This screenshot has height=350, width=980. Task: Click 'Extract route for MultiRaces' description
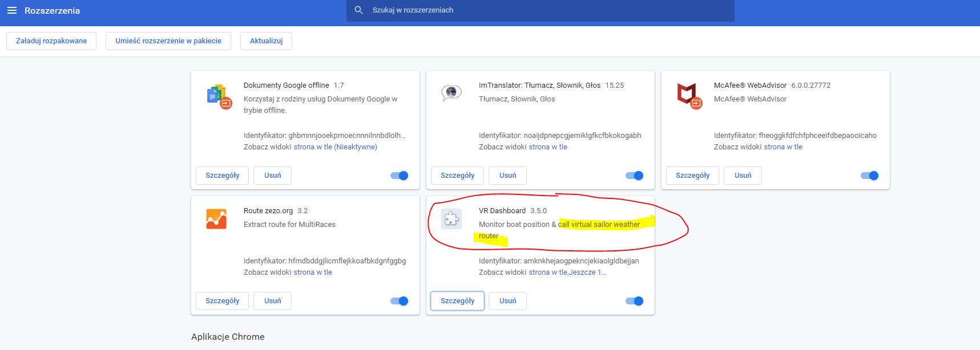[289, 225]
